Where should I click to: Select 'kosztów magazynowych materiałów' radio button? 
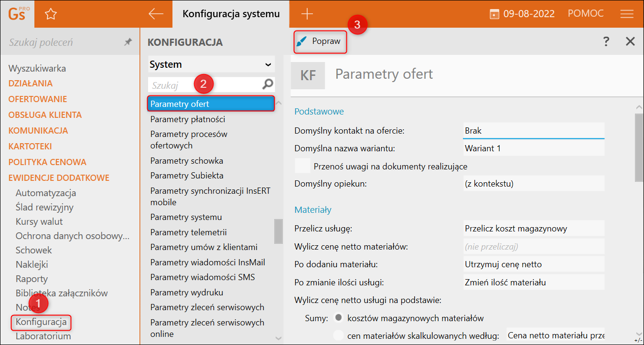(x=339, y=318)
